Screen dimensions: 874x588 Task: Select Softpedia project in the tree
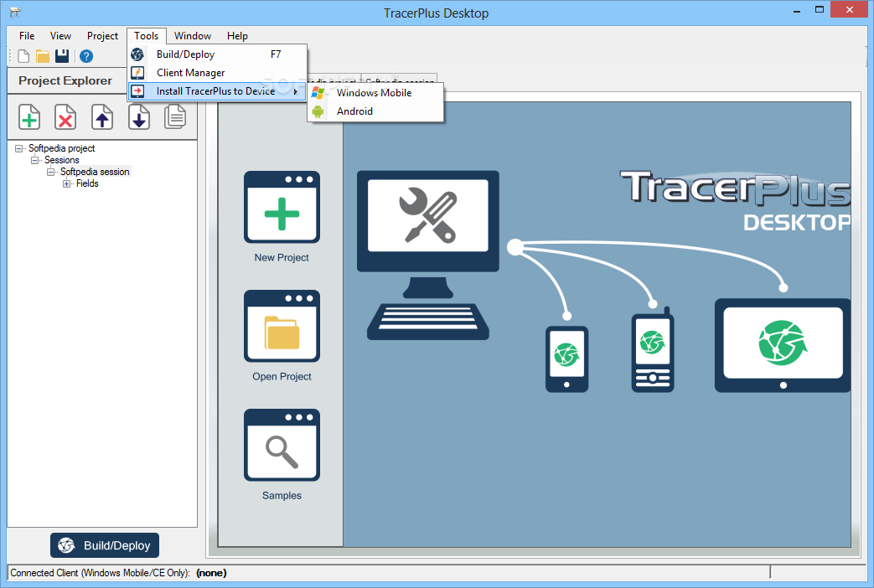point(61,148)
